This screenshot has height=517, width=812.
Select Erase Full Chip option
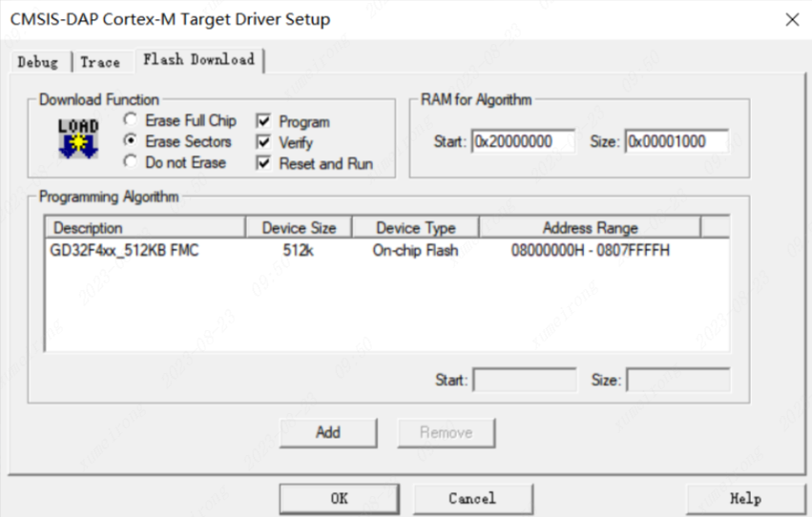coord(130,121)
